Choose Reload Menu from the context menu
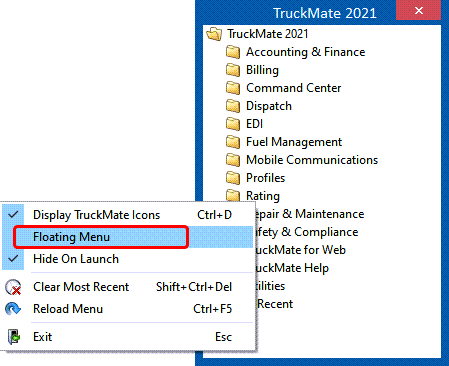 coord(128,309)
